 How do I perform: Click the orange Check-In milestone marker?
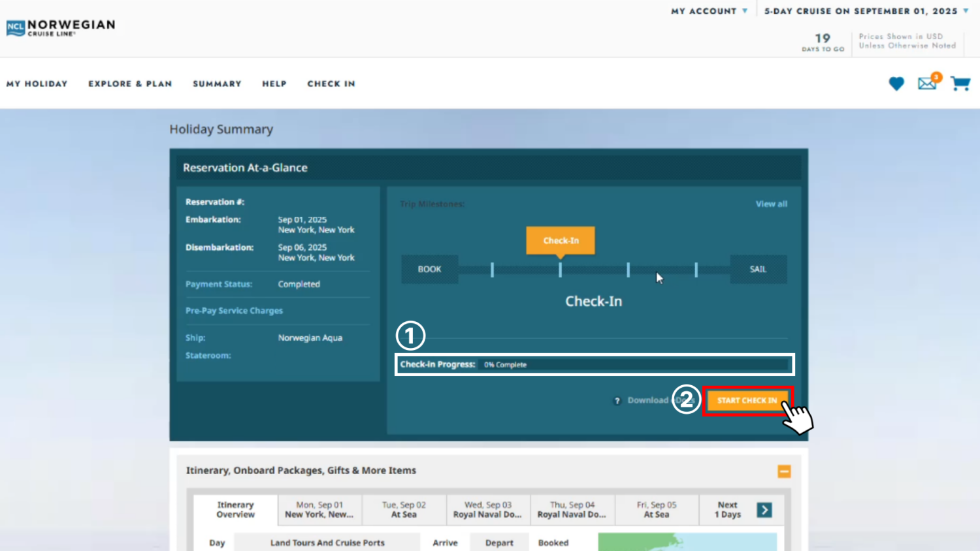click(x=561, y=241)
